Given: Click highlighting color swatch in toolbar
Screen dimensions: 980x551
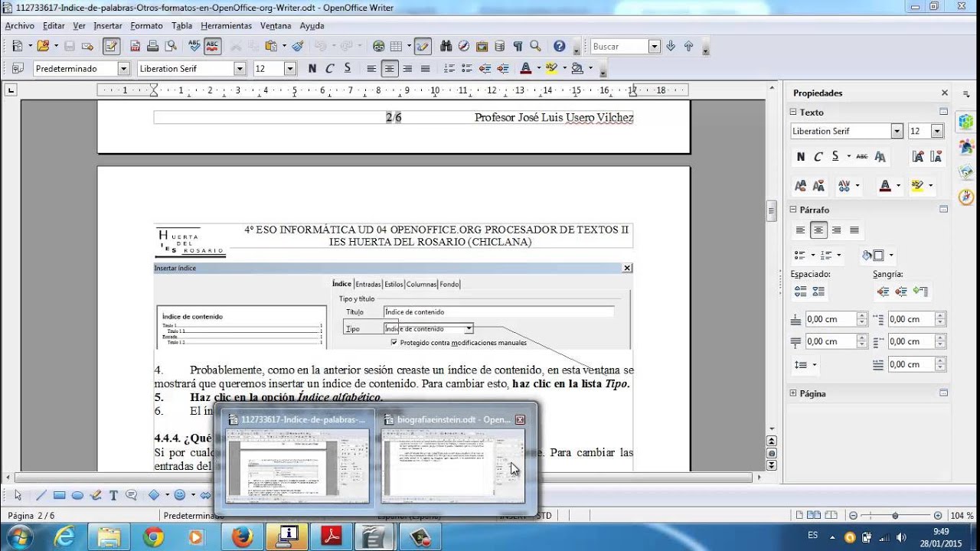Looking at the screenshot, I should tap(551, 68).
